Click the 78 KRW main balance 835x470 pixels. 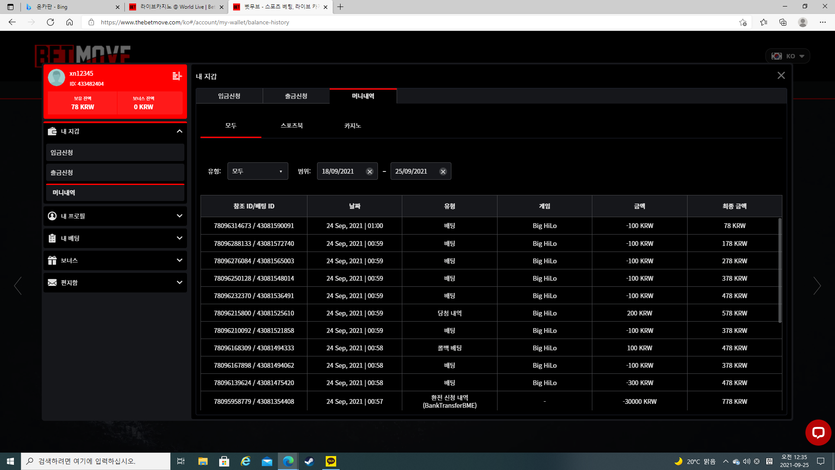83,107
